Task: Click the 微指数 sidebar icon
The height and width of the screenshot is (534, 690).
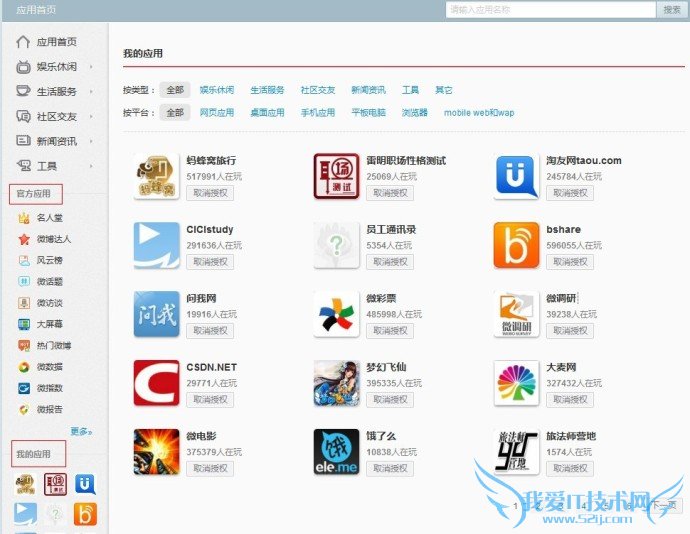Action: 24,388
